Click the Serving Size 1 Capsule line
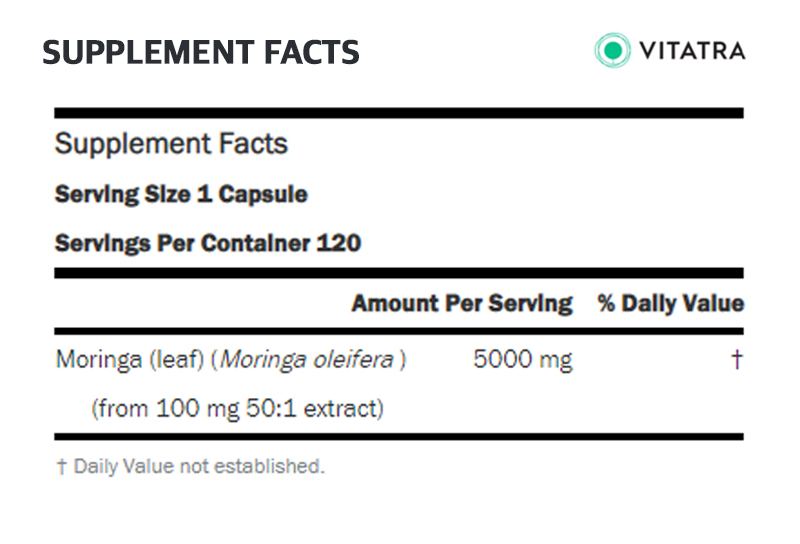This screenshot has height=544, width=800. pyautogui.click(x=181, y=194)
